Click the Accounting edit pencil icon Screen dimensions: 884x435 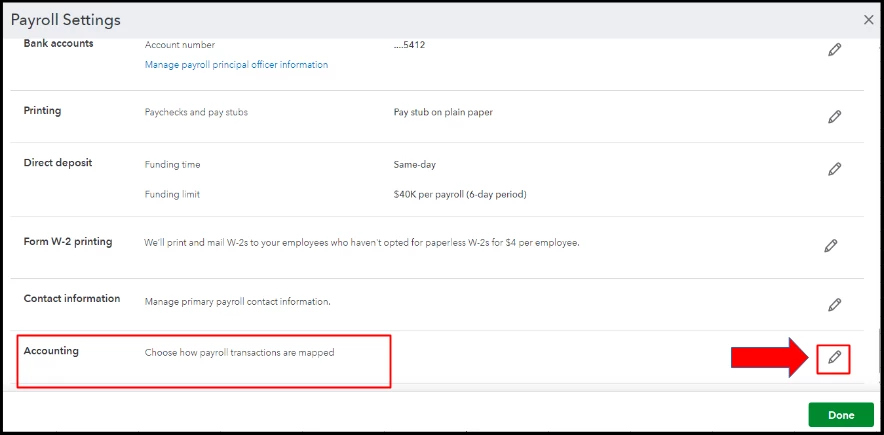point(834,357)
